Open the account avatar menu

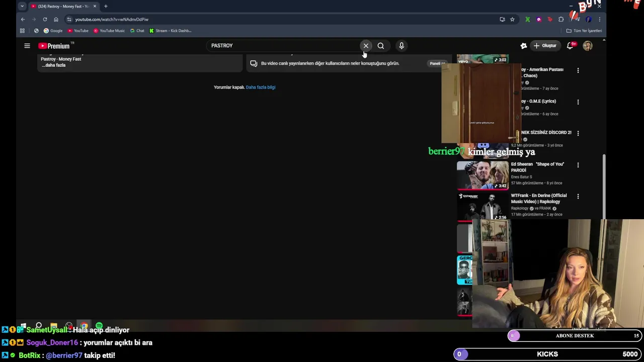[x=588, y=46]
